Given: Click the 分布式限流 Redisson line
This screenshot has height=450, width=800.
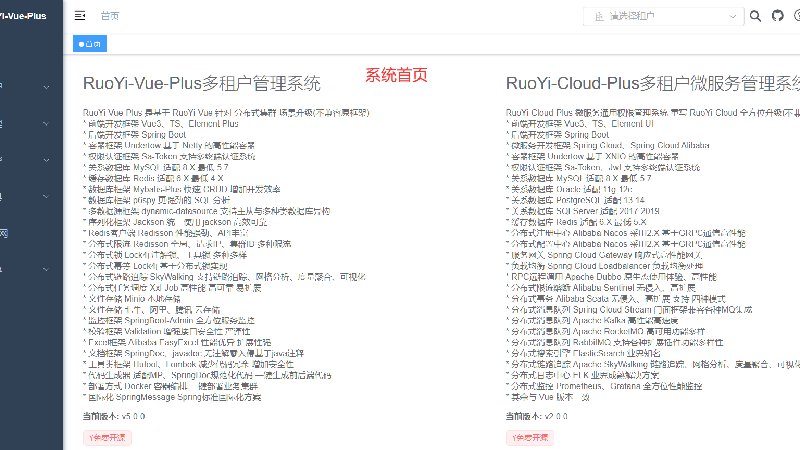Looking at the screenshot, I should [187, 244].
